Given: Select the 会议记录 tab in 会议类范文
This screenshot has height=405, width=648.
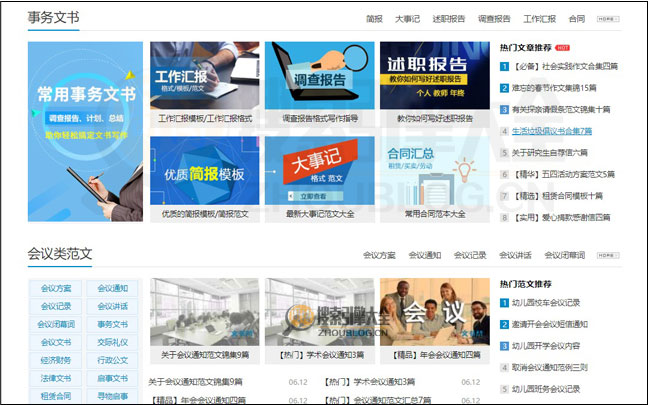Looking at the screenshot, I should 470,255.
